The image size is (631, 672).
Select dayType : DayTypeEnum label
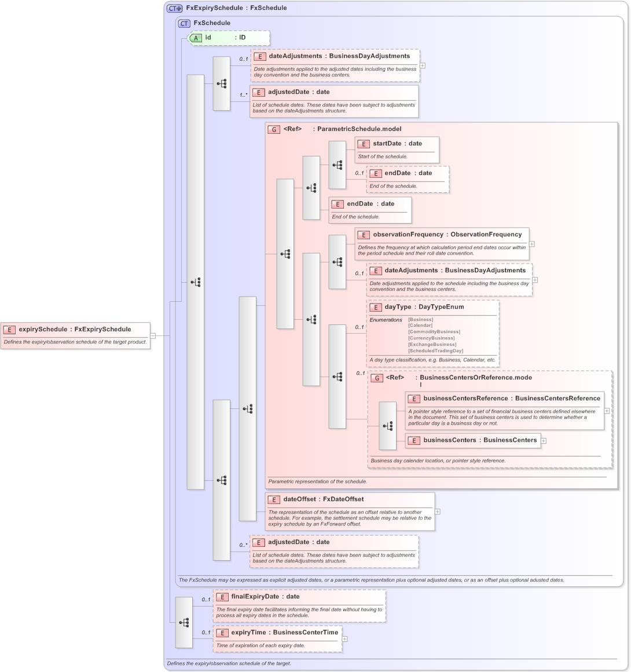(424, 307)
